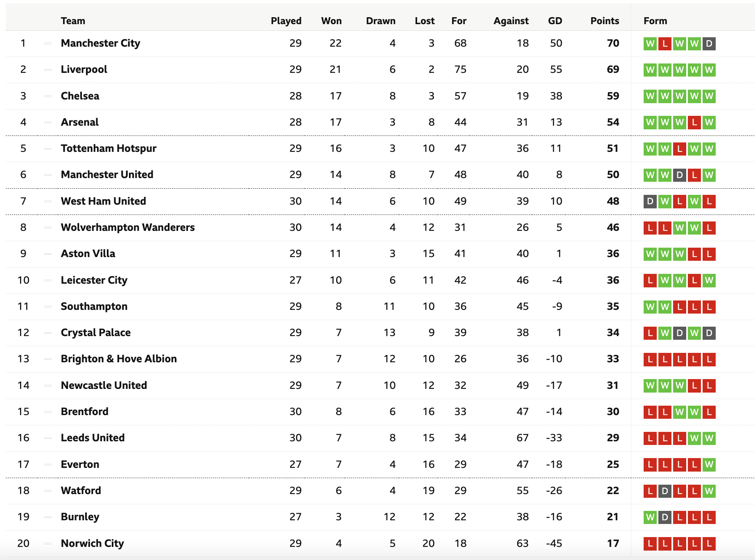Click Burnley's green W form badge
755x560 pixels.
pyautogui.click(x=650, y=517)
